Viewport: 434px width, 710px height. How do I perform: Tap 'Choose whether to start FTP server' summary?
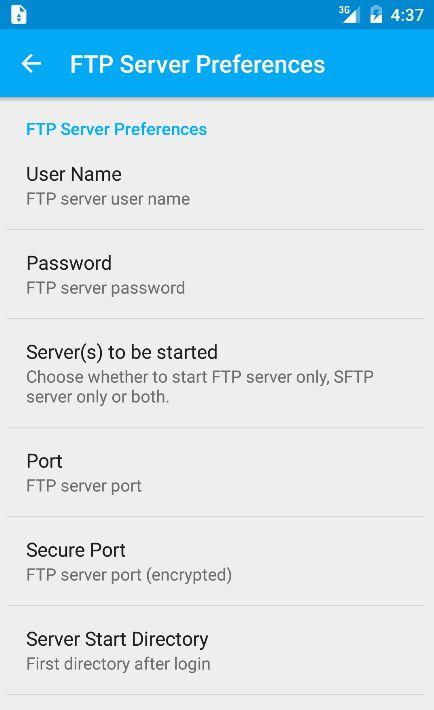[x=200, y=387]
